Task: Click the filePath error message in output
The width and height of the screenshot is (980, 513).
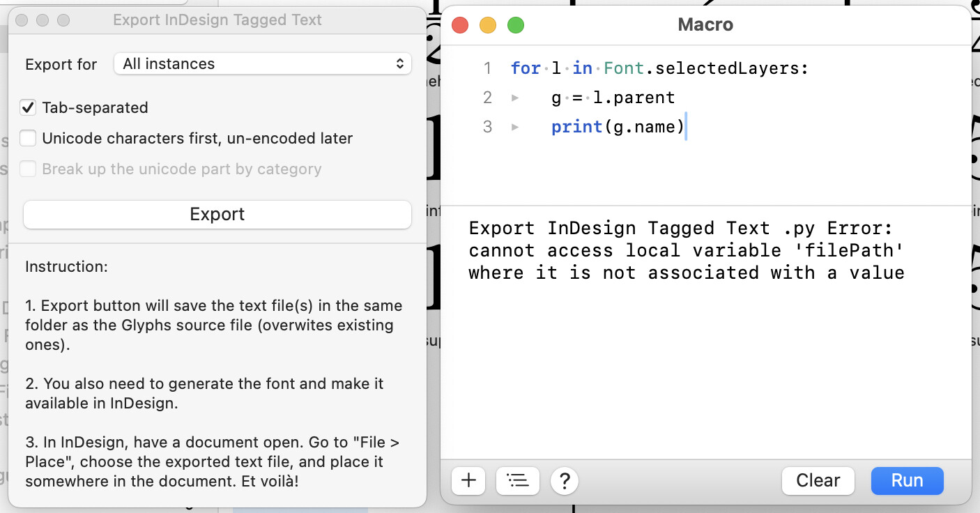Action: pyautogui.click(x=686, y=251)
